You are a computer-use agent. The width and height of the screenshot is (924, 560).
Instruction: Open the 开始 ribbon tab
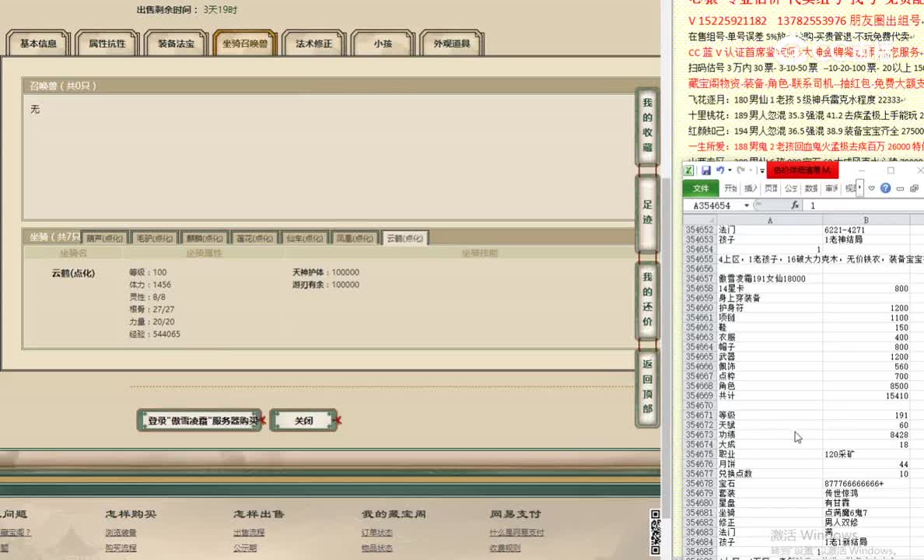pos(730,189)
